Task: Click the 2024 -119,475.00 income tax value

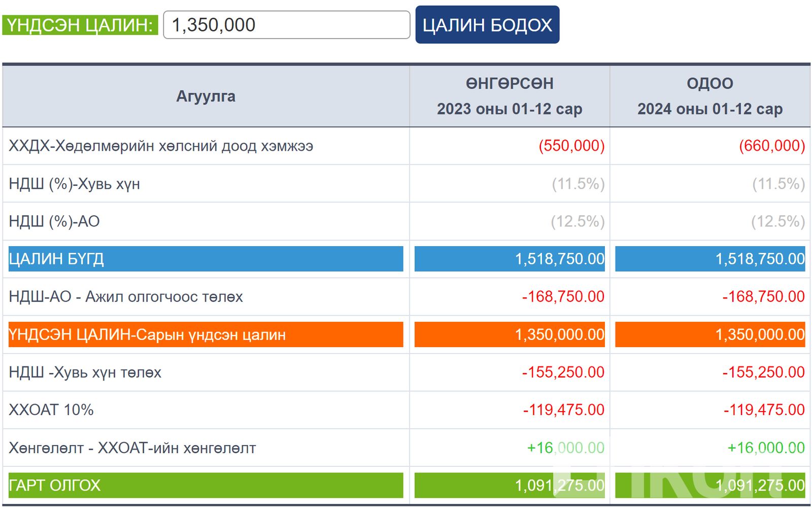Action: click(764, 410)
